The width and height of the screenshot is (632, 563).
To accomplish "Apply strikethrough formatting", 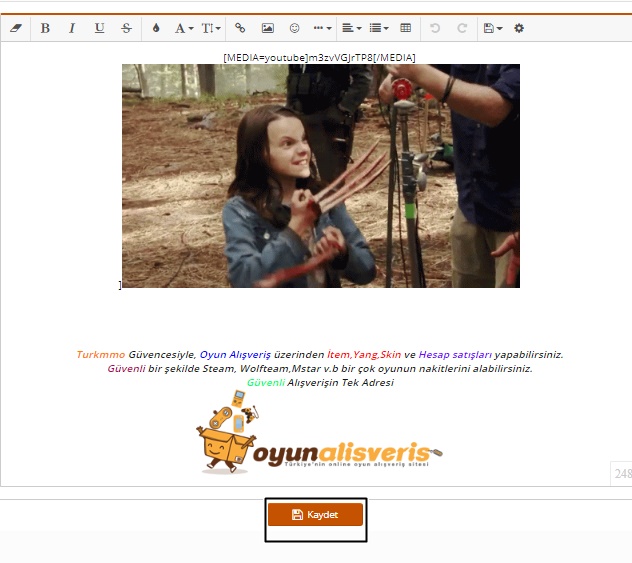I will pyautogui.click(x=126, y=29).
